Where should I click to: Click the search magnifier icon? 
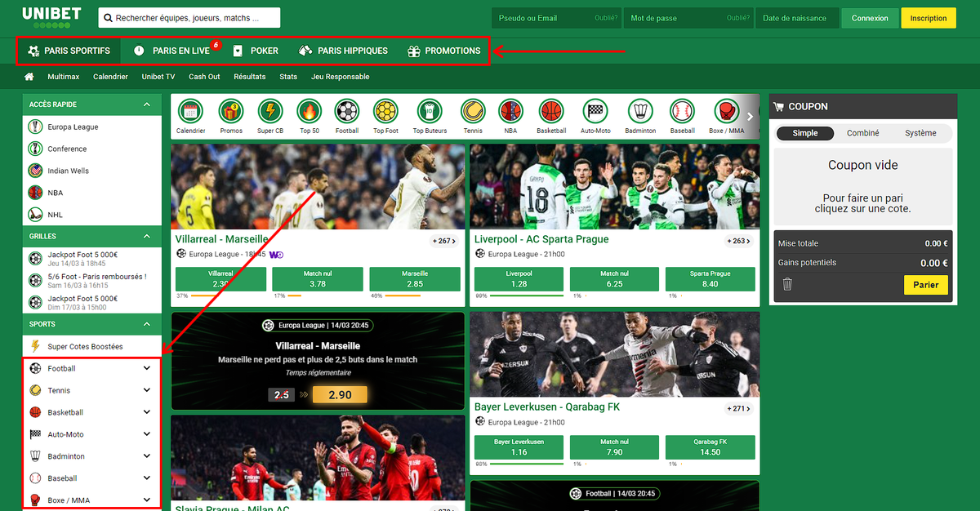(x=107, y=17)
